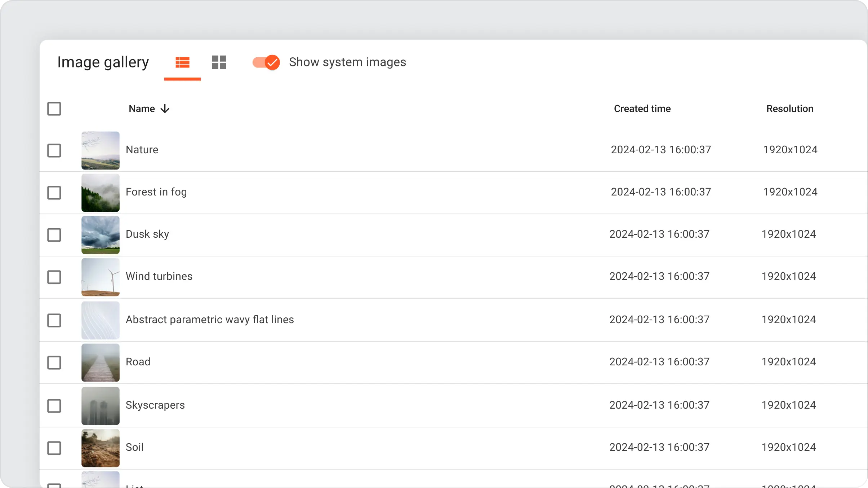Switch to the grid view icon
868x488 pixels.
point(219,62)
